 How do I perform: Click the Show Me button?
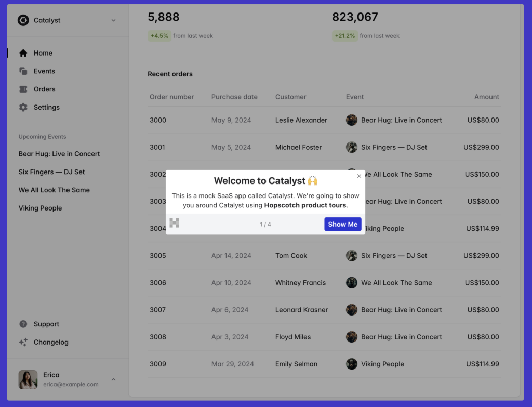(343, 224)
